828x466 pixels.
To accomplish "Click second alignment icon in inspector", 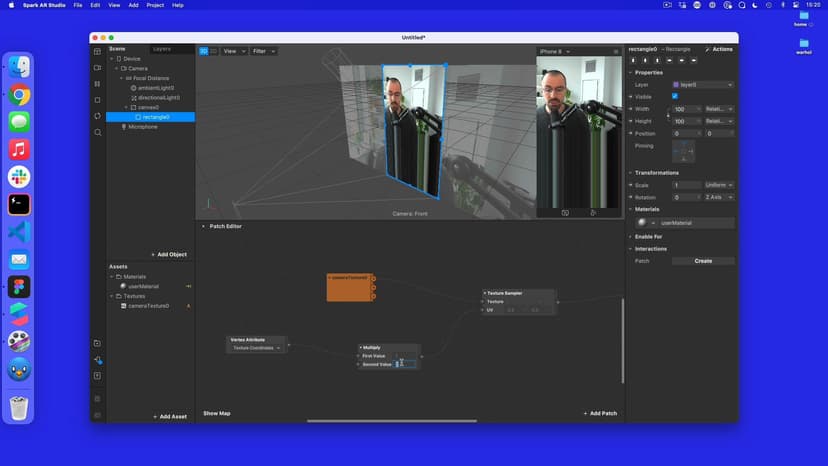I will (645, 61).
